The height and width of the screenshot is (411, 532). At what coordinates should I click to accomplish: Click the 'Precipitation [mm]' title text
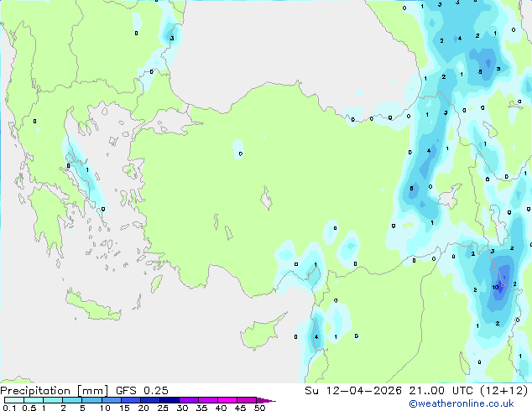point(54,391)
